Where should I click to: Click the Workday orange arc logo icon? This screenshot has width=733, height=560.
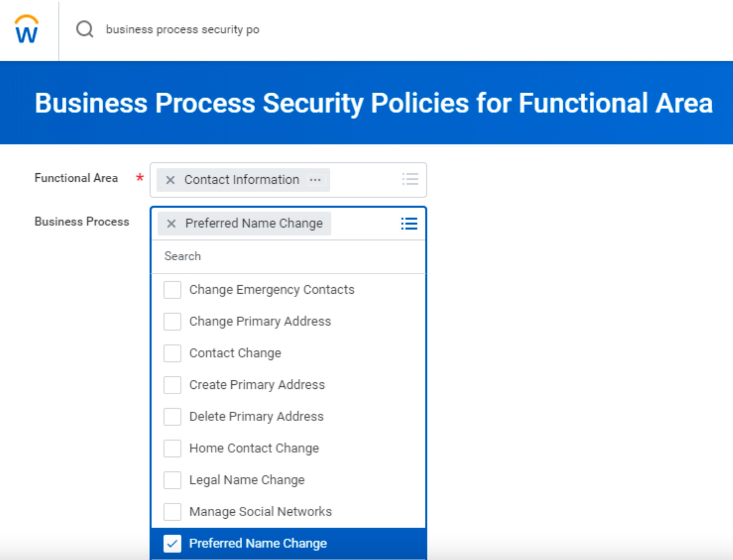click(26, 18)
